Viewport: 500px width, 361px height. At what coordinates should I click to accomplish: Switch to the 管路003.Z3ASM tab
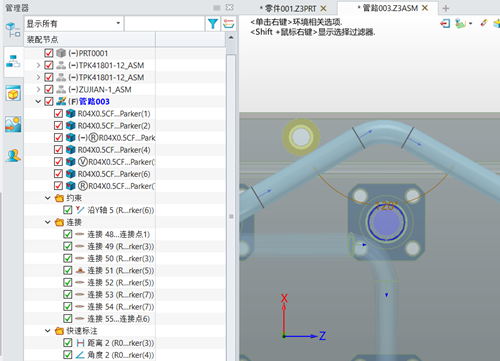(x=387, y=8)
